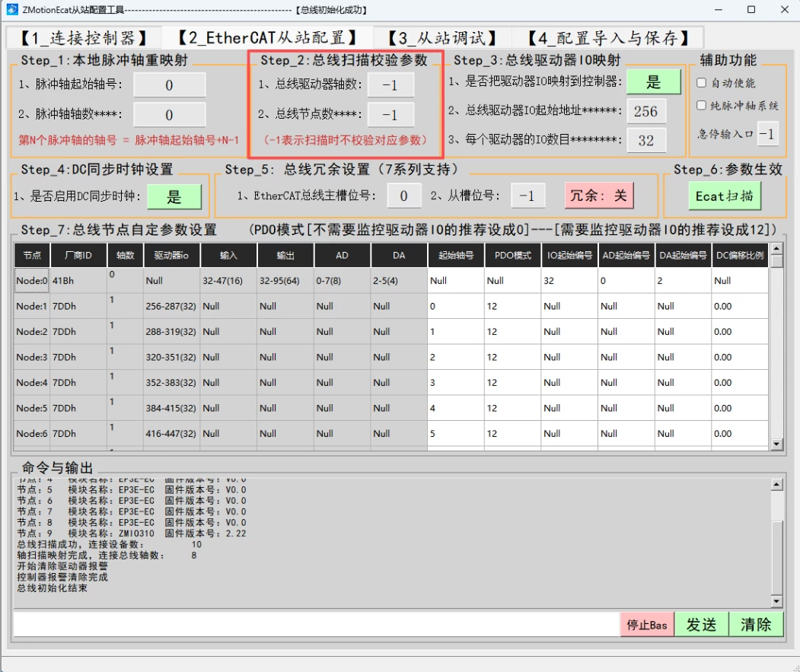
Task: Focus the command input box beside 停止Bas
Action: [x=317, y=625]
